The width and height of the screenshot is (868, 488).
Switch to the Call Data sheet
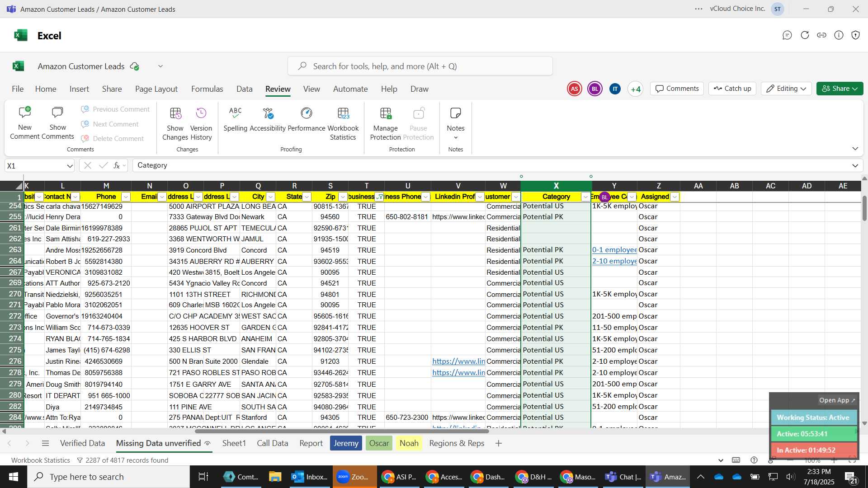click(272, 443)
